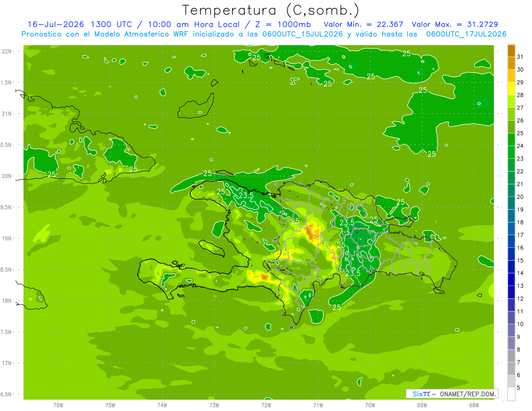Pick the colorbar swatch between 30 and 31
532x411 pixels.
(x=511, y=63)
